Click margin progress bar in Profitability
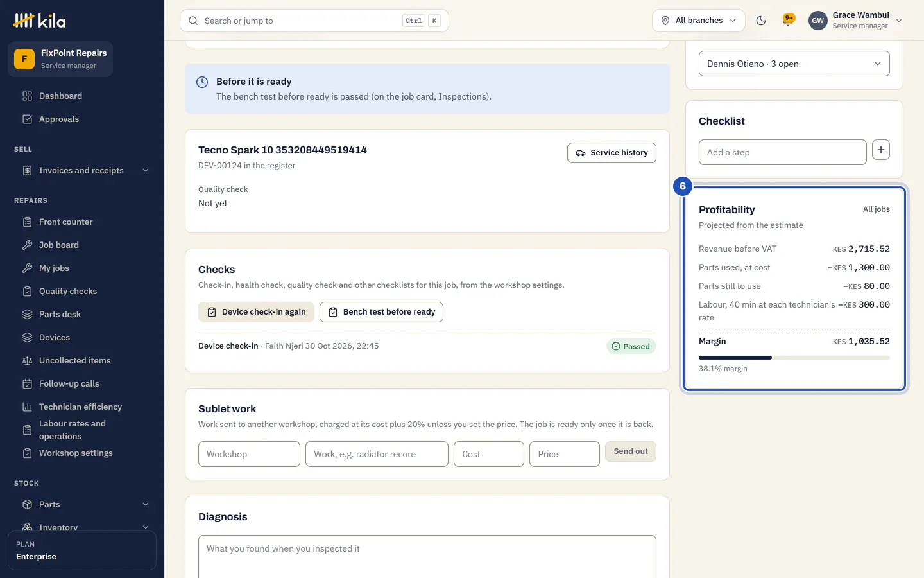This screenshot has height=578, width=924. tap(794, 358)
